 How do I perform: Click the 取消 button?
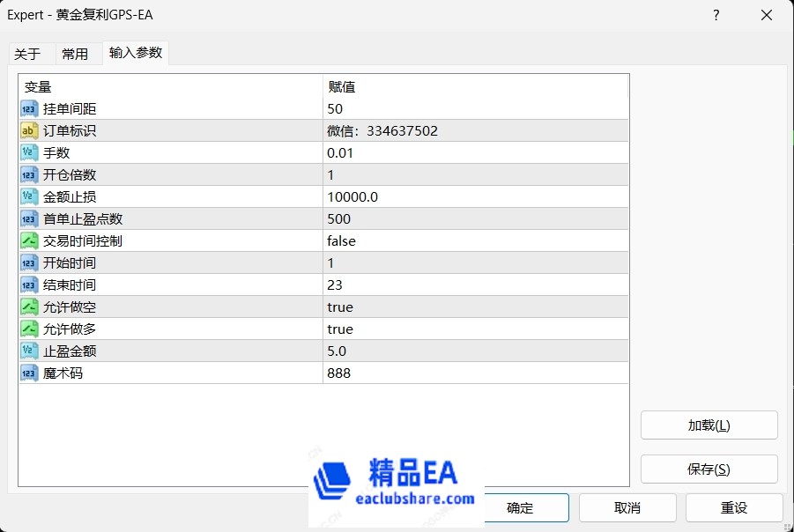point(627,507)
